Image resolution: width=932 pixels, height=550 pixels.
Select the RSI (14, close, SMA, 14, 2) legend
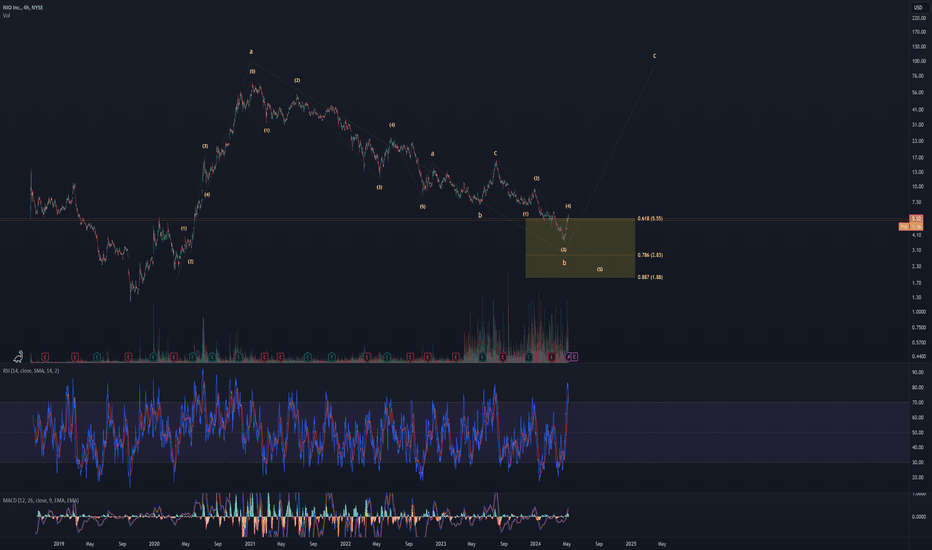click(x=31, y=370)
